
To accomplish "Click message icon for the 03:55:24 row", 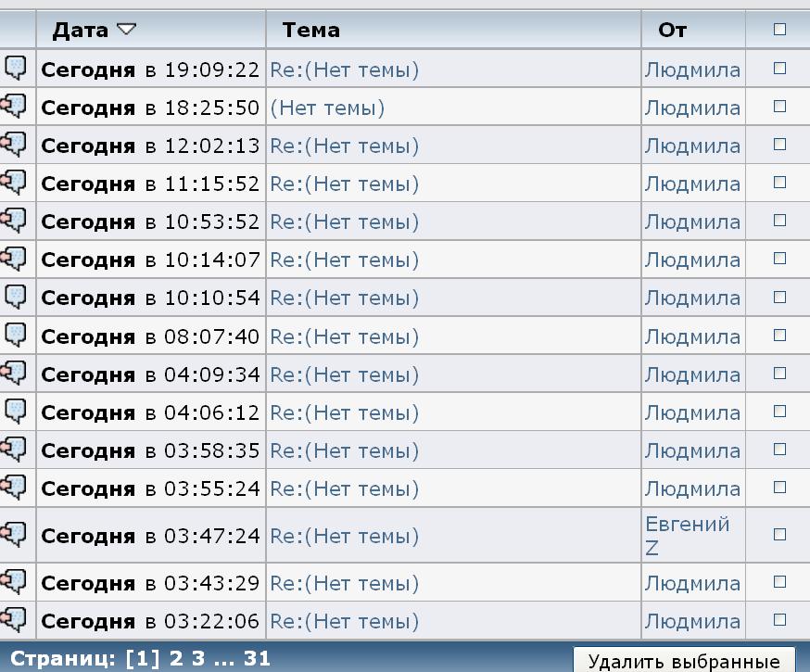I will coord(13,488).
